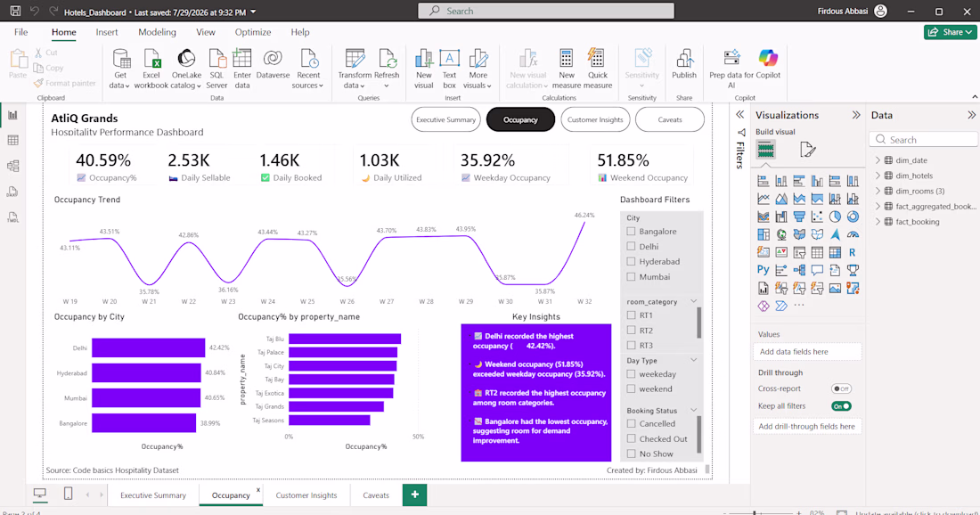
Task: Click the title bar Search box
Action: 545,12
